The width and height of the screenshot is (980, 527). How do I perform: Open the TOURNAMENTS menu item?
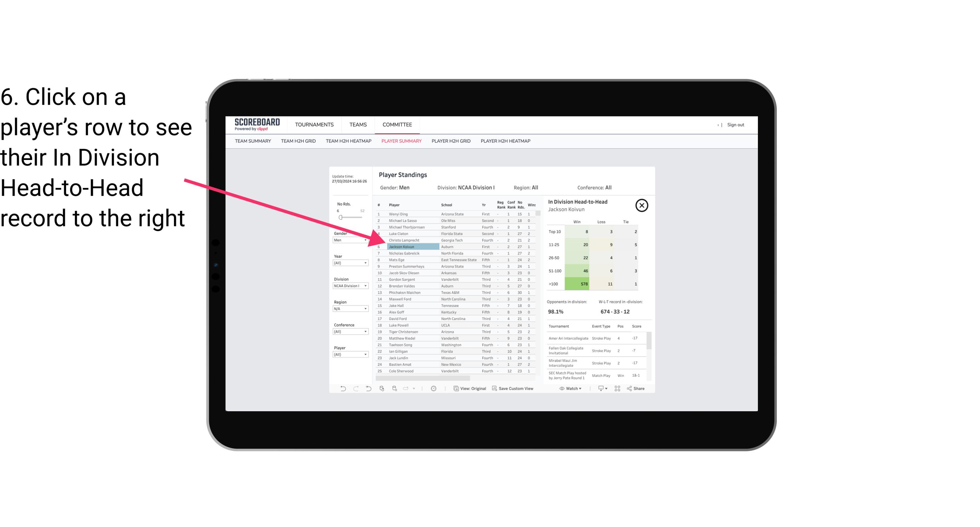tap(314, 125)
